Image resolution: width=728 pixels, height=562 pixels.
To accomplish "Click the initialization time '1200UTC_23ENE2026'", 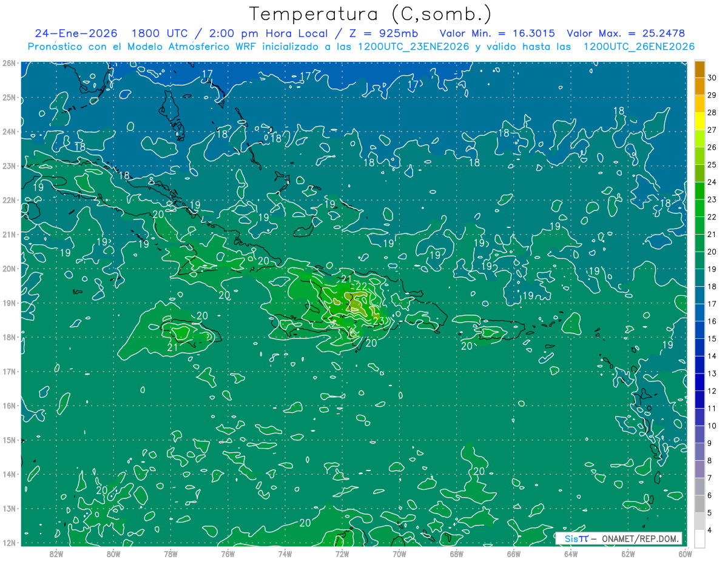I will 413,47.
